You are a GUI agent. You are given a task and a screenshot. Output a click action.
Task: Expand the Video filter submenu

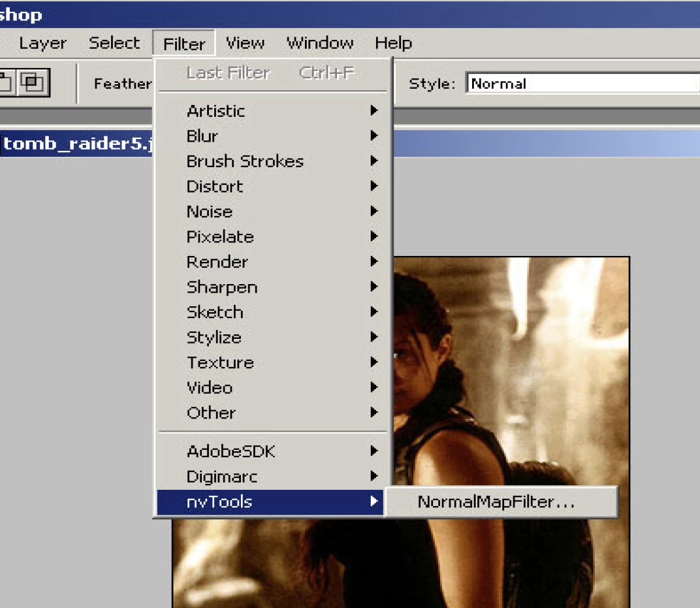(270, 387)
